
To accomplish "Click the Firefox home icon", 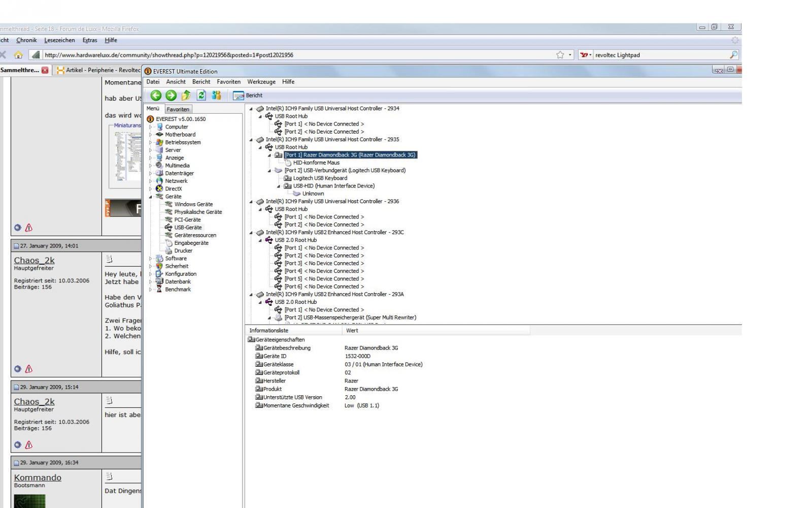I will click(18, 55).
